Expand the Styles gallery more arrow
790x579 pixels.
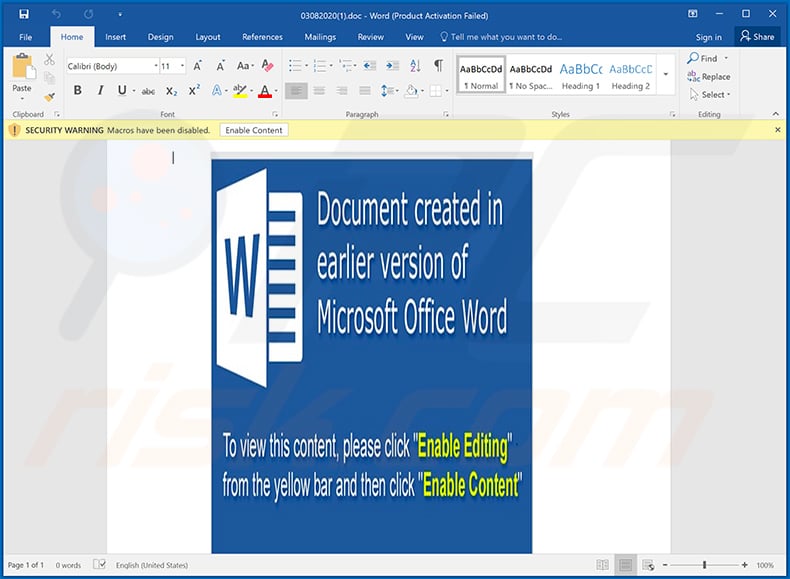[666, 74]
